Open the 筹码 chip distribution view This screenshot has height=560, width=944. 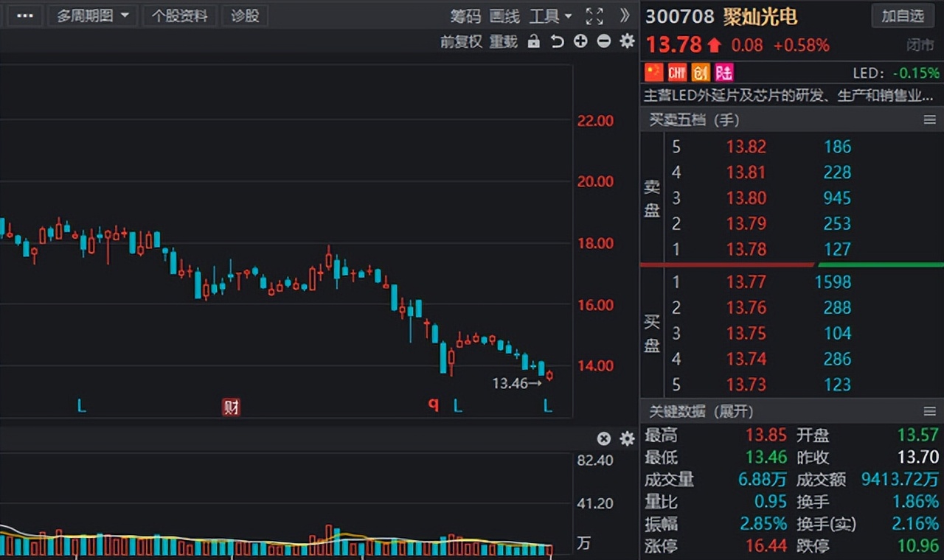tap(465, 16)
